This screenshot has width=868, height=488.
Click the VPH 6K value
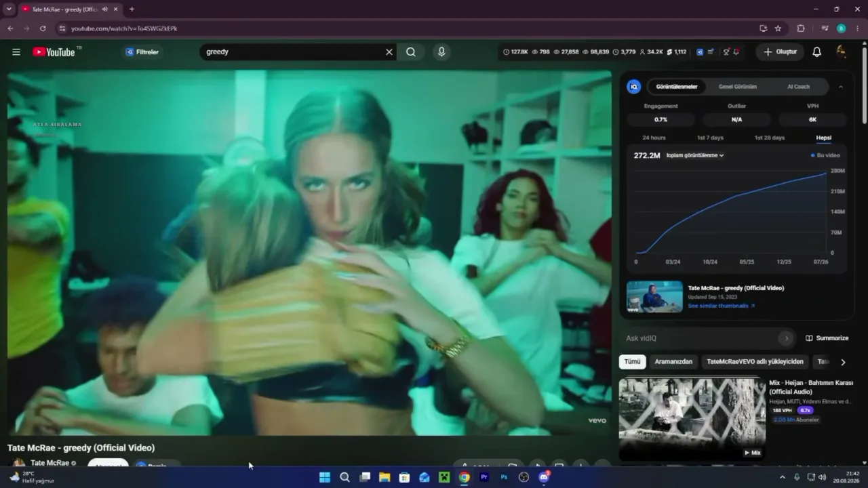(812, 119)
